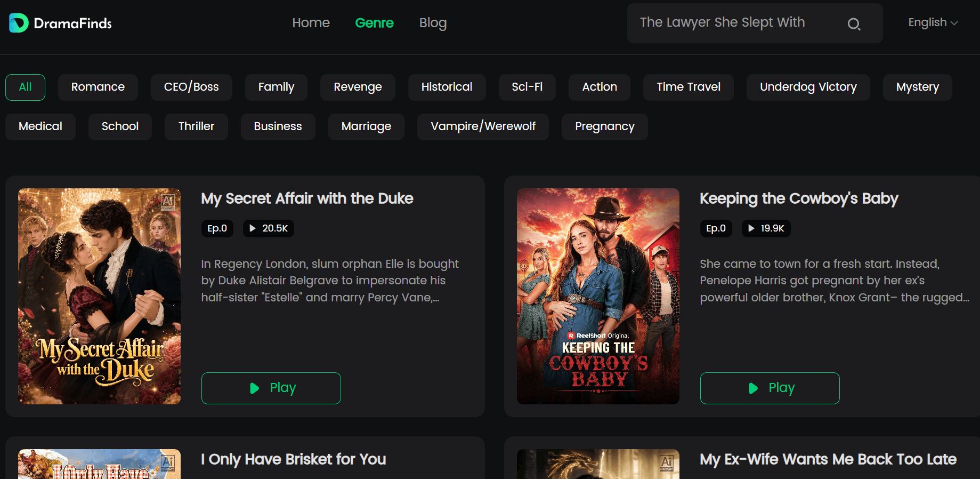Image resolution: width=980 pixels, height=479 pixels.
Task: Filter by Thriller genre
Action: coord(196,127)
